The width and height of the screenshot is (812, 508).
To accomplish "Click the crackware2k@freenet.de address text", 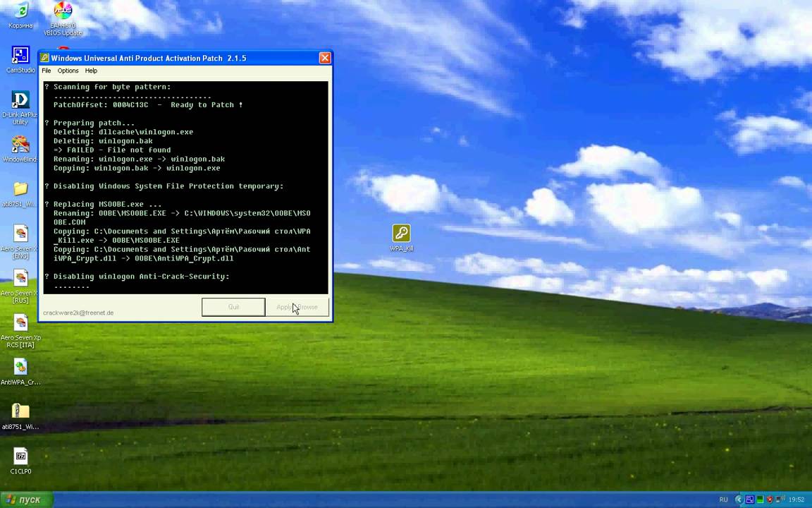I will 78,313.
